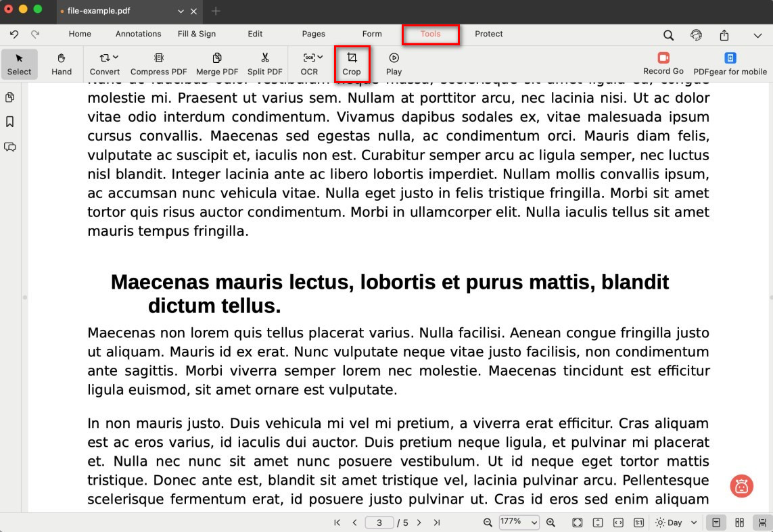Toggle single page view mode
This screenshot has width=773, height=532.
[x=716, y=523]
